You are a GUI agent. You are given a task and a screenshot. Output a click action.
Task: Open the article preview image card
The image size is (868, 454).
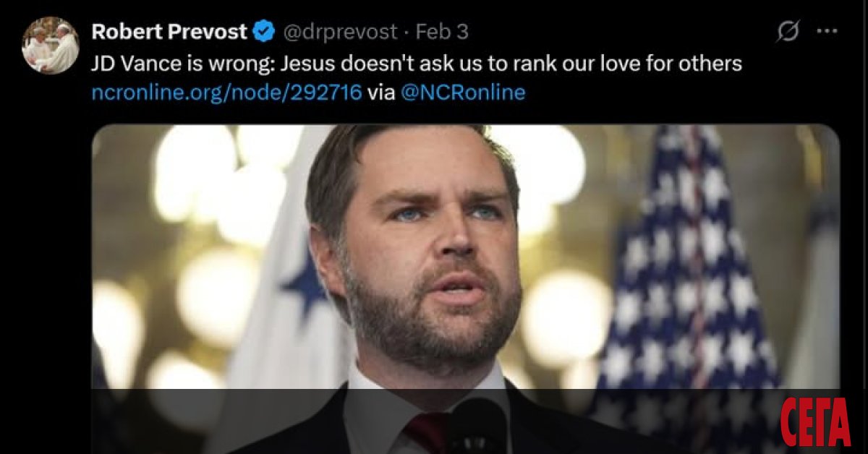(466, 289)
